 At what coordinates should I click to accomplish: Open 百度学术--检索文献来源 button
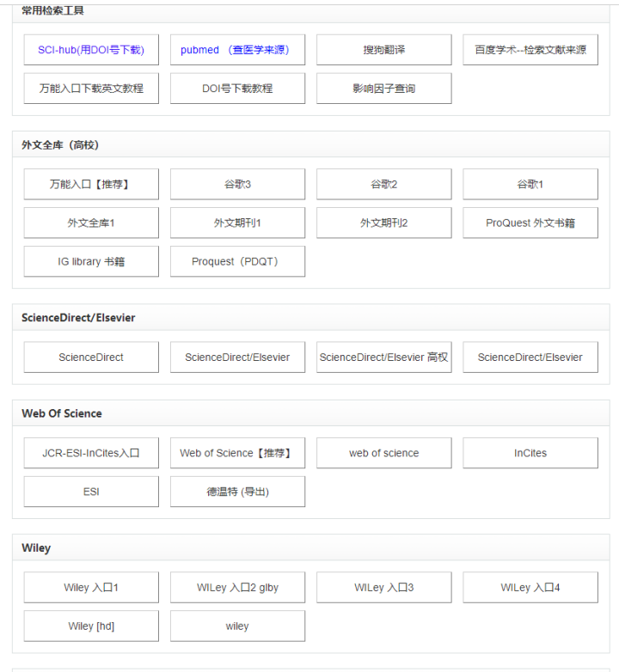[530, 50]
